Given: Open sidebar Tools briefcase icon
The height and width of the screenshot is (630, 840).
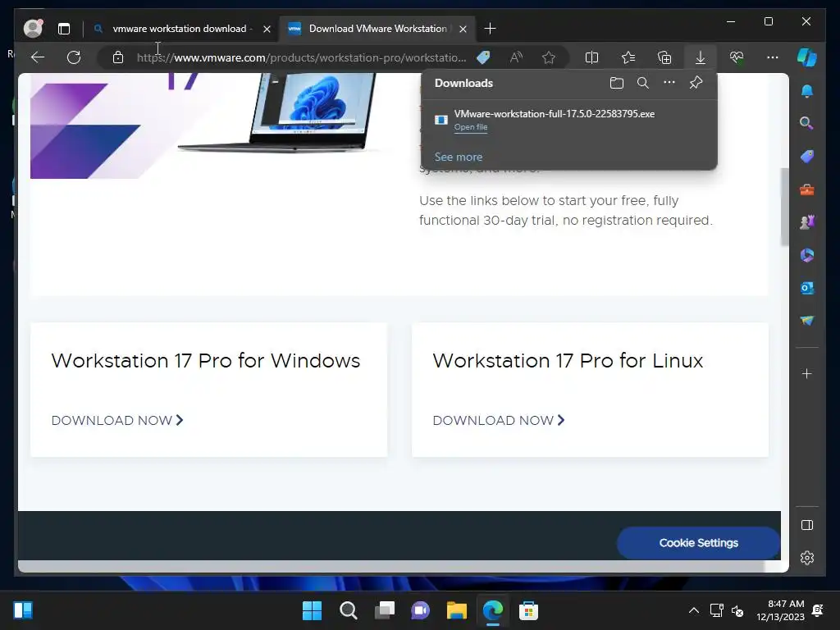Looking at the screenshot, I should [807, 189].
